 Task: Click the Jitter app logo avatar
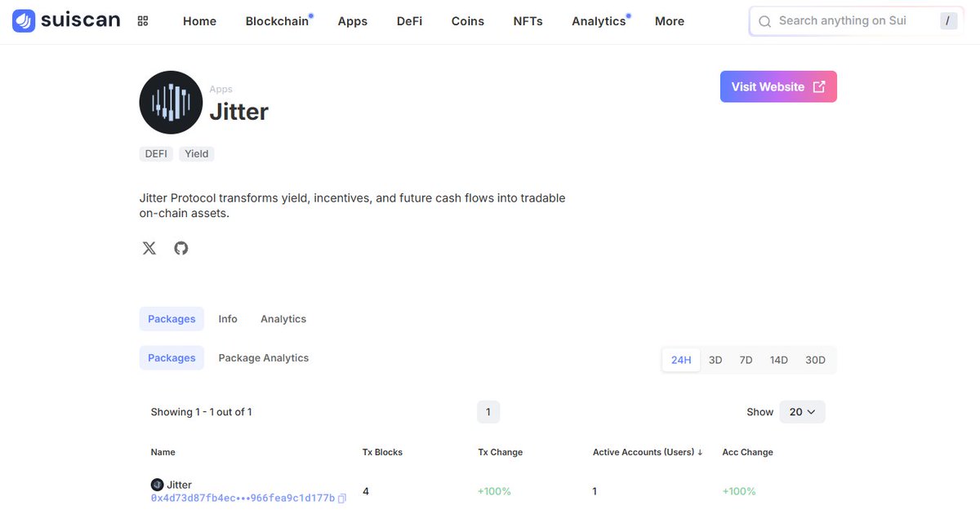coord(171,102)
